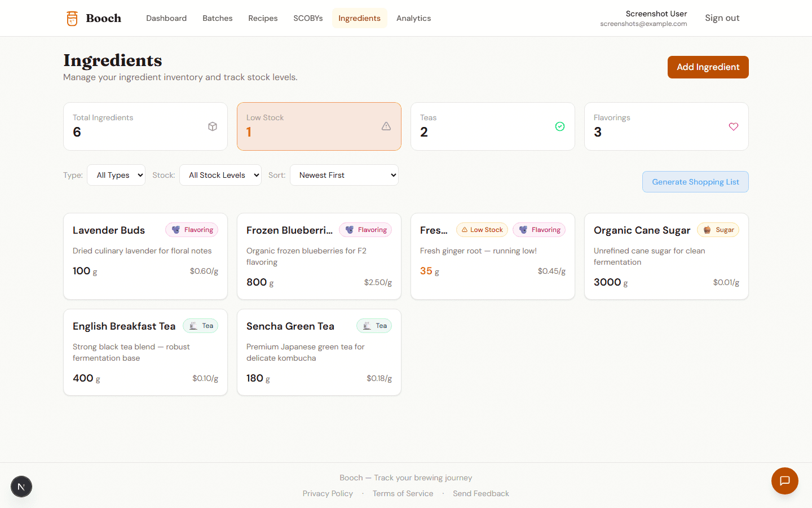Image resolution: width=812 pixels, height=508 pixels.
Task: Click the grape icon on Frozen Blueberries badge
Action: (350, 230)
